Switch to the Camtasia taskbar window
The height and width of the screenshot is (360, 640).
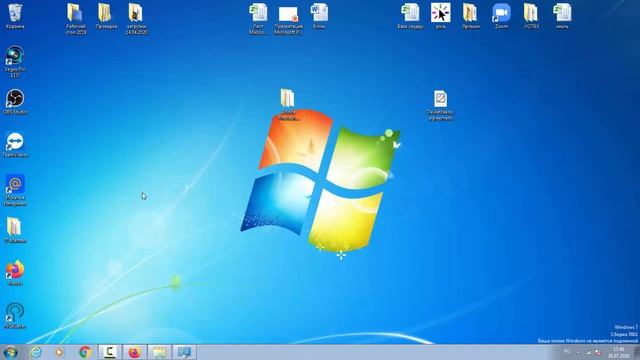(x=110, y=352)
